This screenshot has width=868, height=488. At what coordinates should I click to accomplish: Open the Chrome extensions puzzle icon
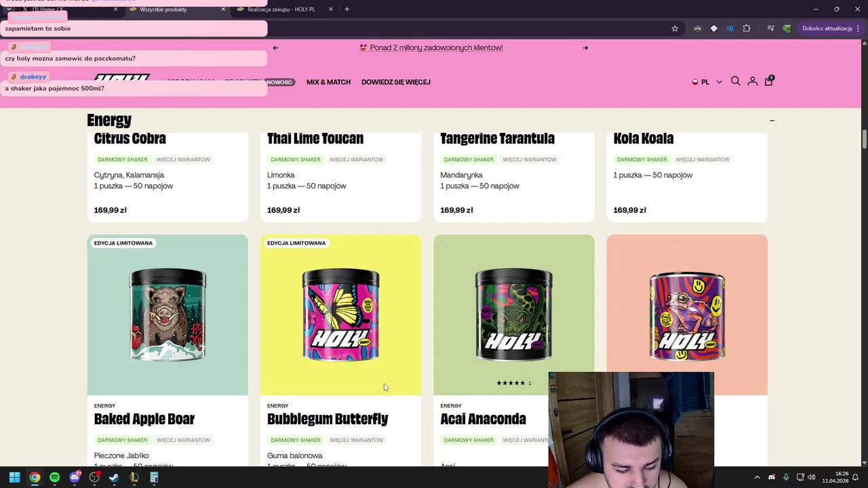[747, 28]
